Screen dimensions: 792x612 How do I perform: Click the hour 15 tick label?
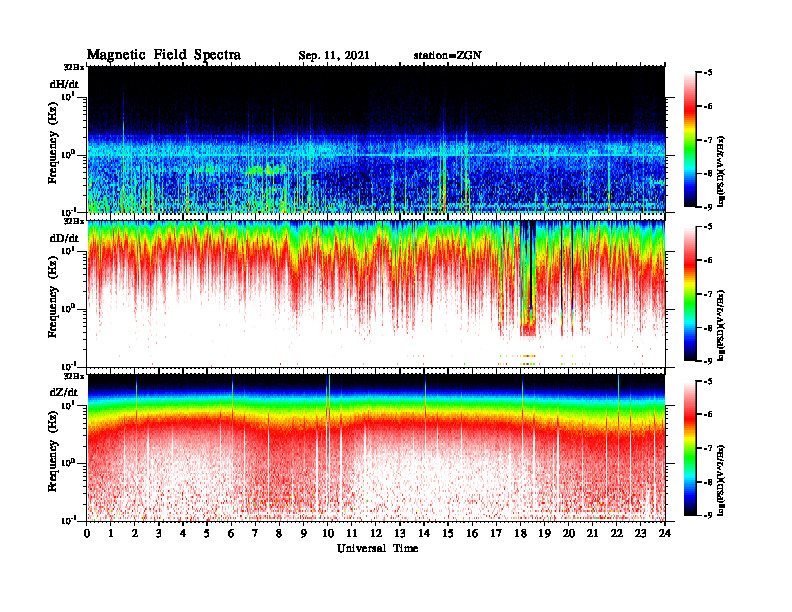pos(448,533)
